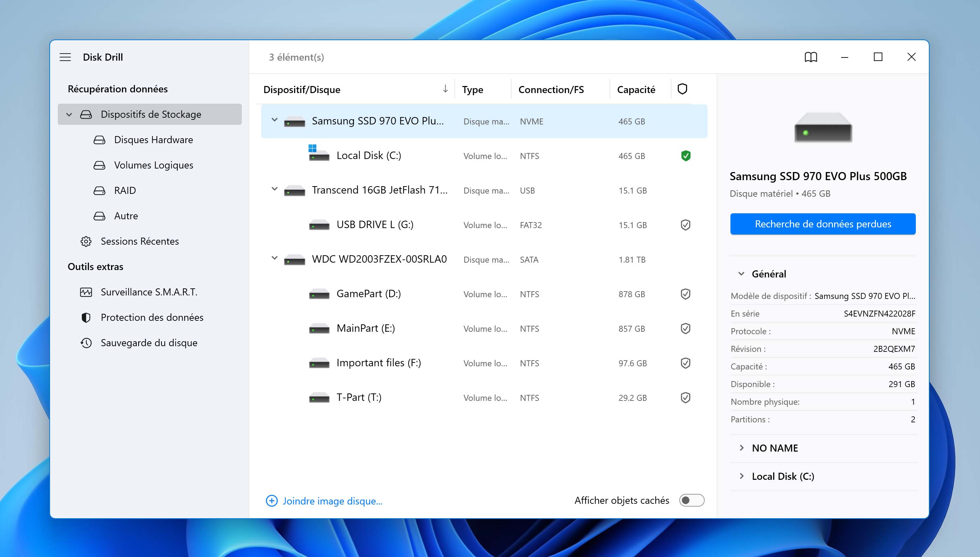Click the Windows drive icon of Local Disk (C:)
This screenshot has height=557, width=980.
(319, 153)
